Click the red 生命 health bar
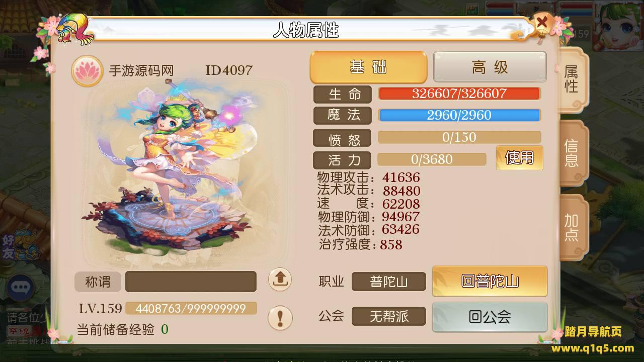Viewport: 644px width, 362px height. (x=459, y=94)
